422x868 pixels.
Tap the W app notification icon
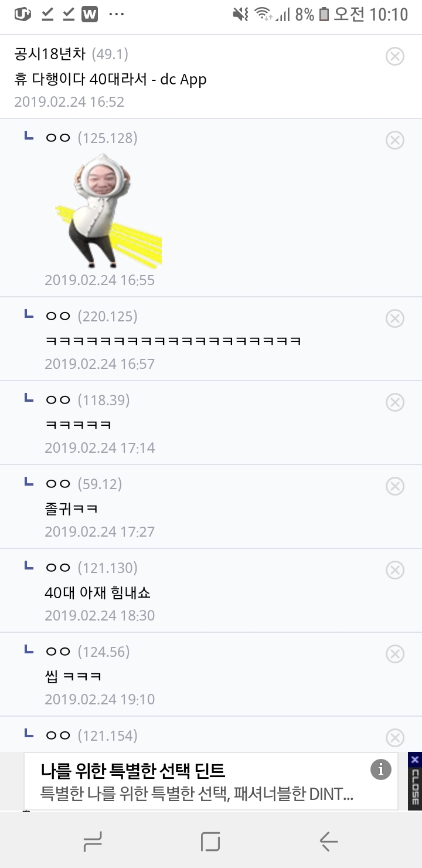(90, 15)
